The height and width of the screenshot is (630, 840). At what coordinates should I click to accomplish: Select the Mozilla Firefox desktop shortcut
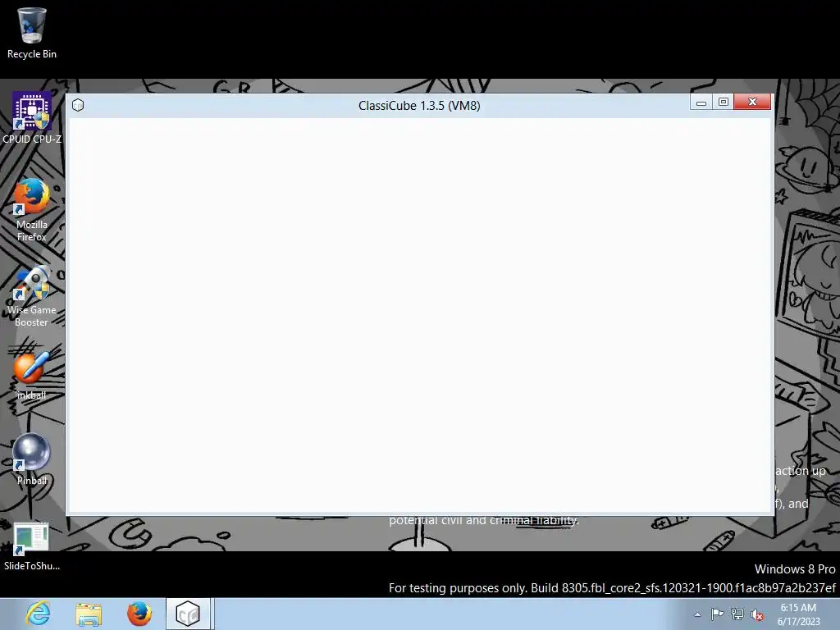pyautogui.click(x=32, y=209)
